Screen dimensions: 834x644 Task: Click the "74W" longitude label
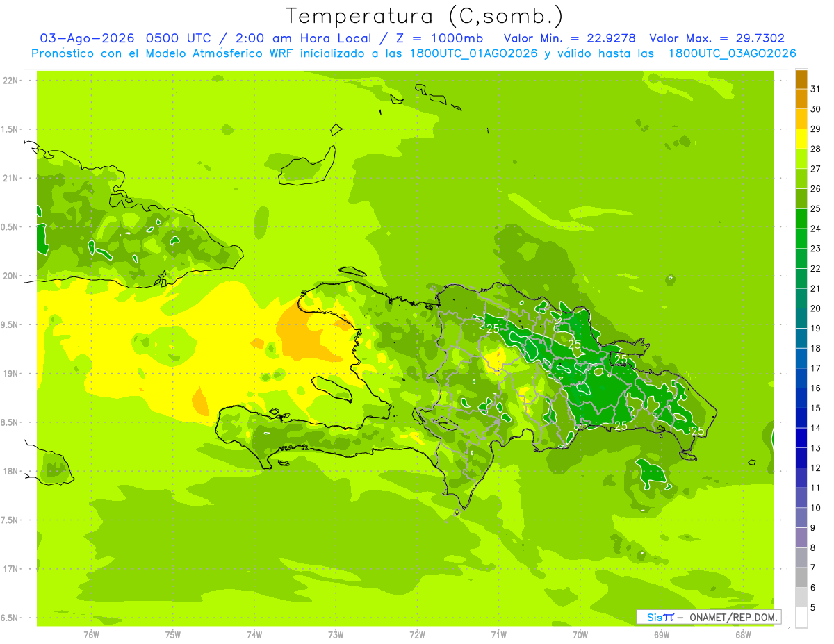(254, 634)
